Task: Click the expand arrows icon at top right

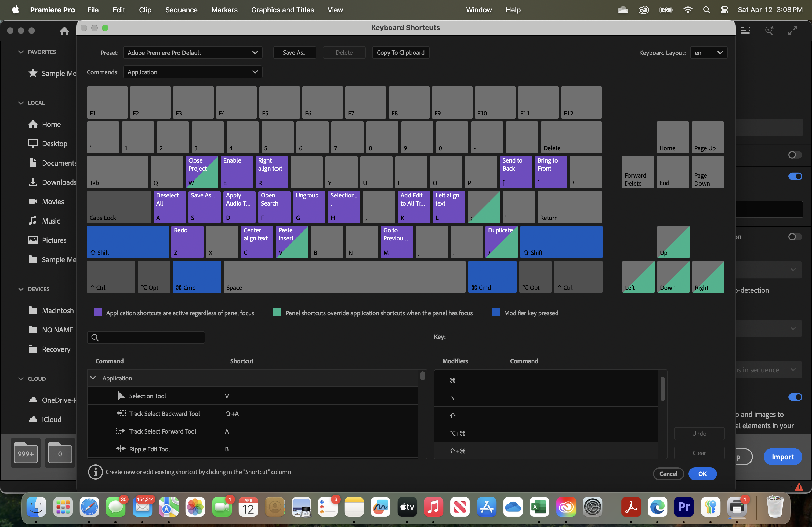Action: 792,31
